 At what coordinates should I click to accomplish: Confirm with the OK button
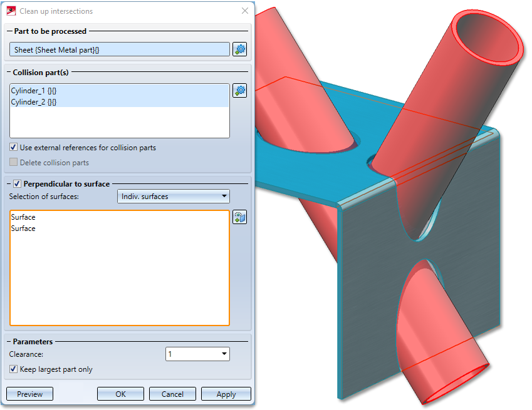click(120, 394)
